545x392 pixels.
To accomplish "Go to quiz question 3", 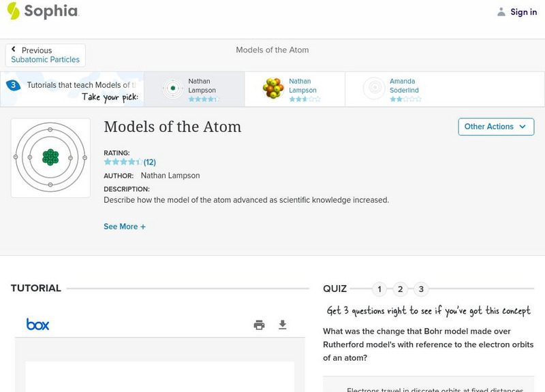I will 421,289.
